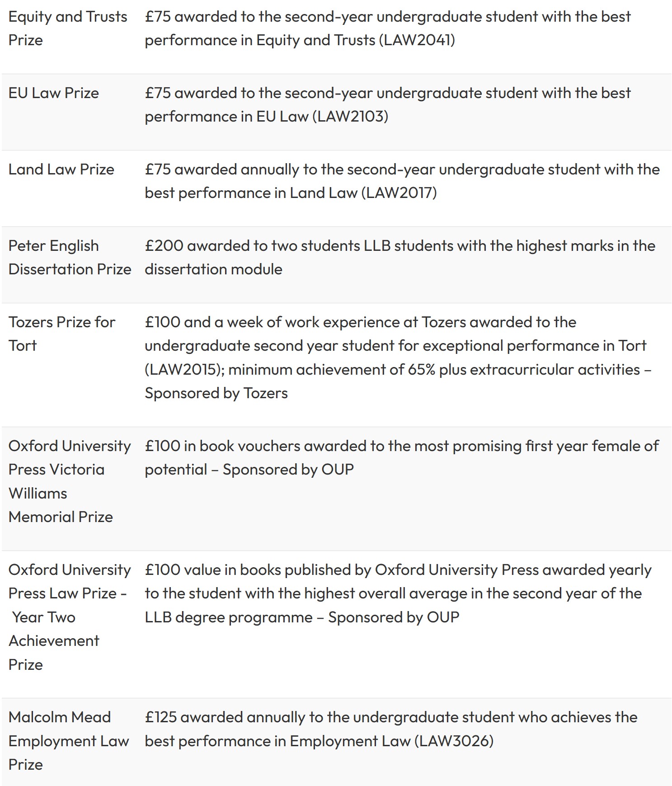Click 'LLB degree programme – Sponsored by OUP' line
The image size is (672, 786).
click(x=302, y=617)
